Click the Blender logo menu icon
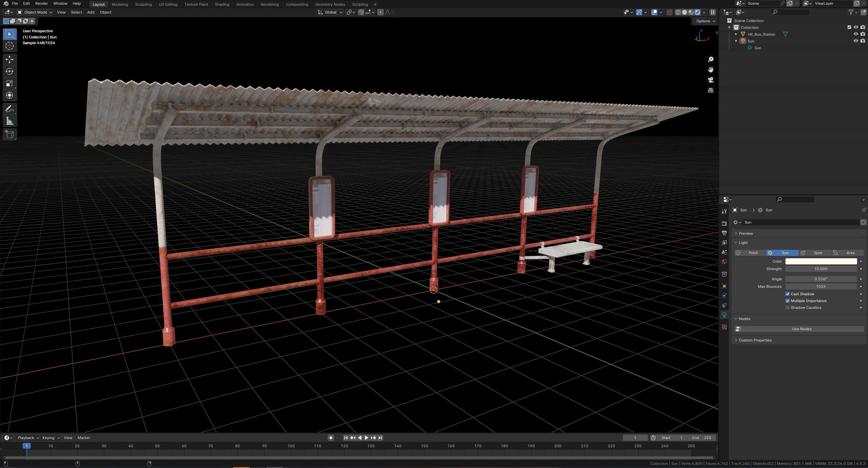 click(x=6, y=3)
